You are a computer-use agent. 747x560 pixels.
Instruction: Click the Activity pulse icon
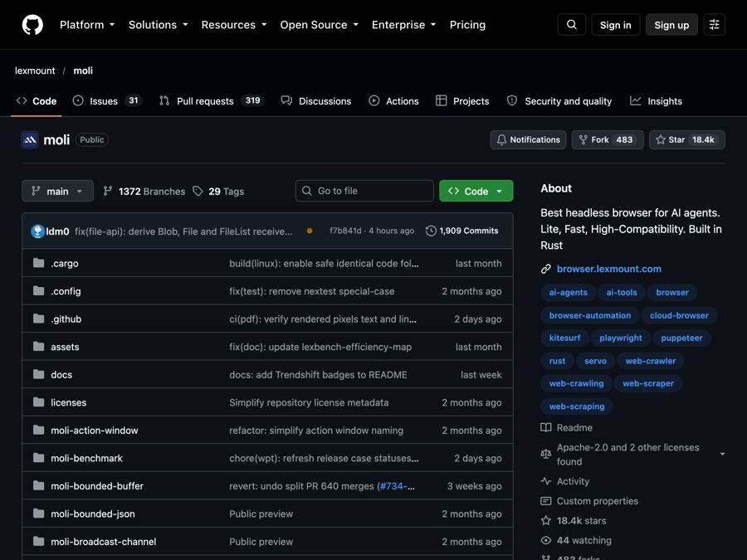(x=546, y=481)
